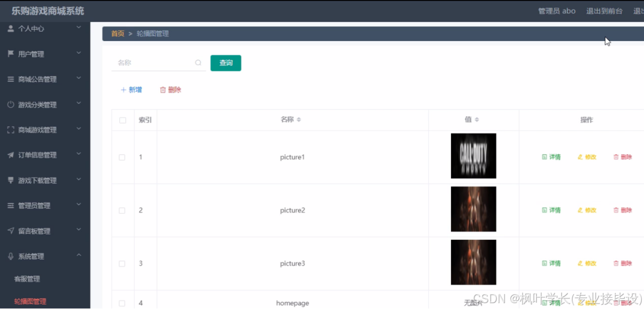The width and height of the screenshot is (644, 309).
Task: Click the 系统管理 microphone icon
Action: (11, 256)
